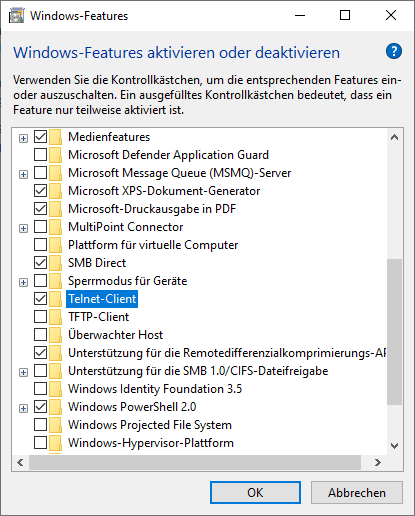This screenshot has width=415, height=516.
Task: Expand the Medienfeatures tree node
Action: tap(23, 138)
